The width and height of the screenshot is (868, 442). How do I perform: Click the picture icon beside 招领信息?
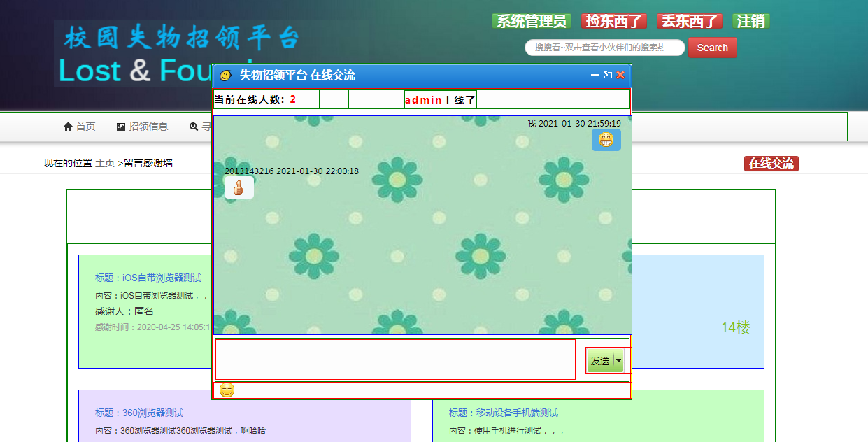[121, 127]
